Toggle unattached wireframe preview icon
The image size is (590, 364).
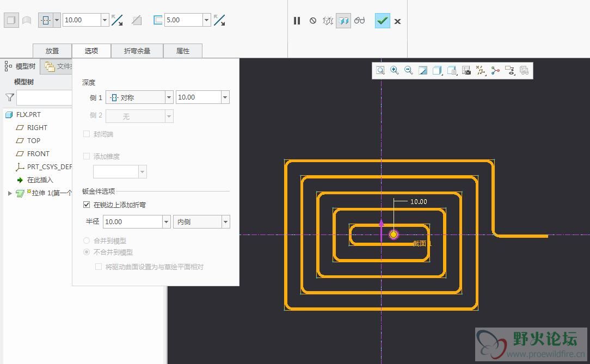328,21
